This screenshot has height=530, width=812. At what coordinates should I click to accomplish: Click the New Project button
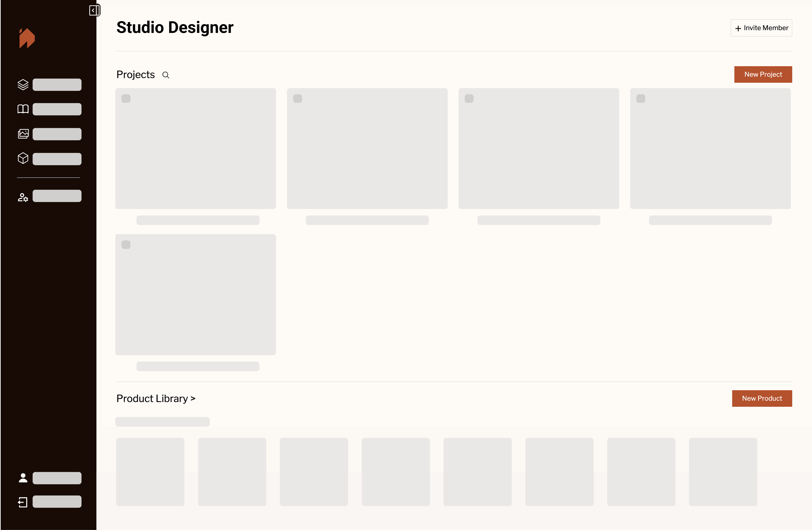(x=763, y=74)
